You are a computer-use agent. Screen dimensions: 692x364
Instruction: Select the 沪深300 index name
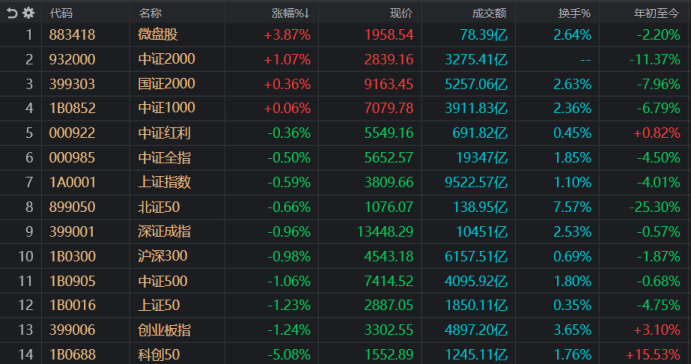click(x=162, y=256)
